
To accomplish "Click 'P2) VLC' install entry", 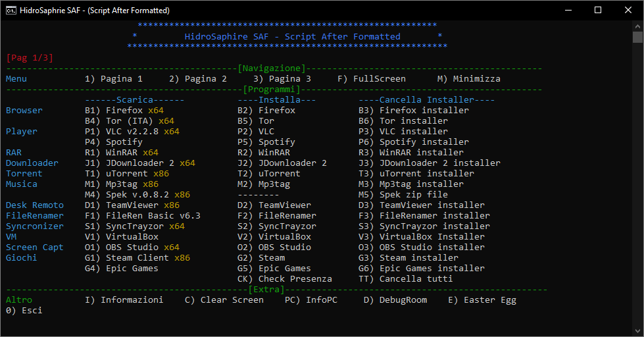I will 256,132.
